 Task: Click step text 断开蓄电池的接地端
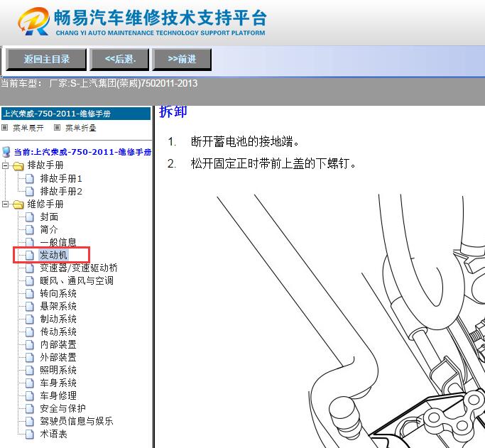245,141
